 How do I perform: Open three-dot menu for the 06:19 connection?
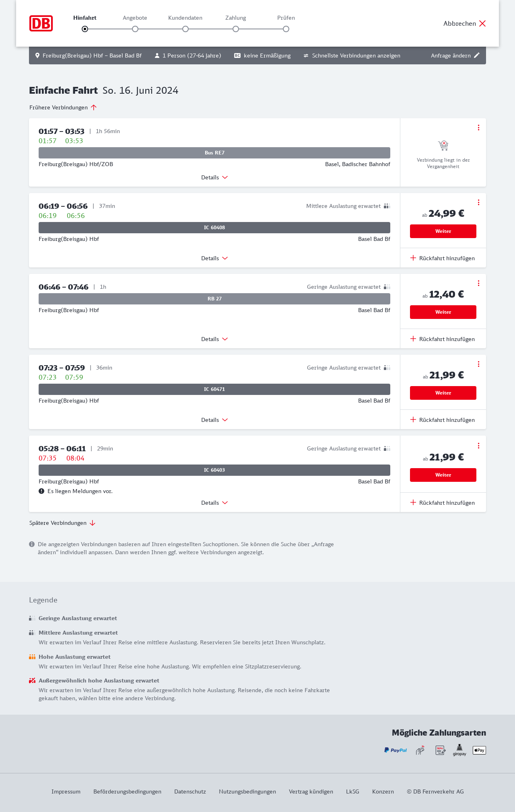click(478, 202)
